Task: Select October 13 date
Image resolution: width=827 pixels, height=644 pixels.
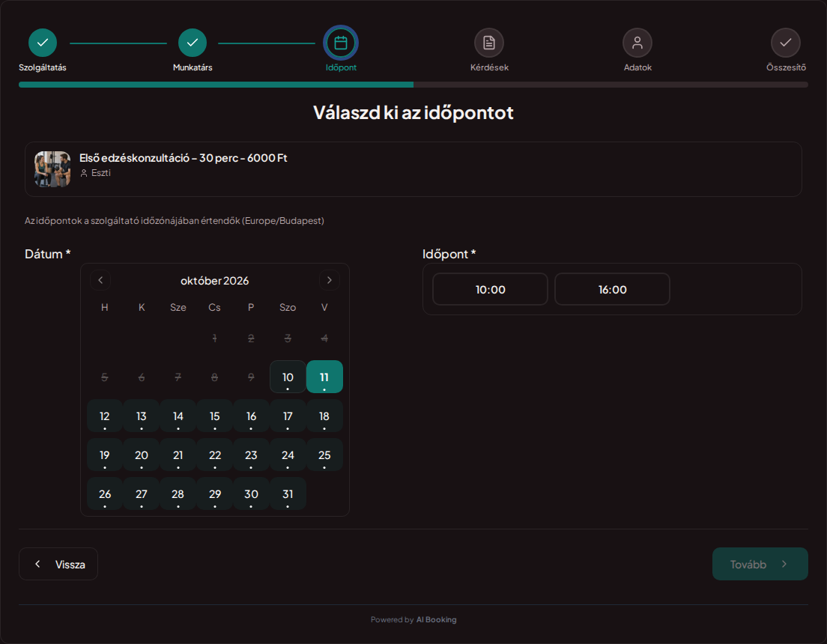Action: (142, 416)
